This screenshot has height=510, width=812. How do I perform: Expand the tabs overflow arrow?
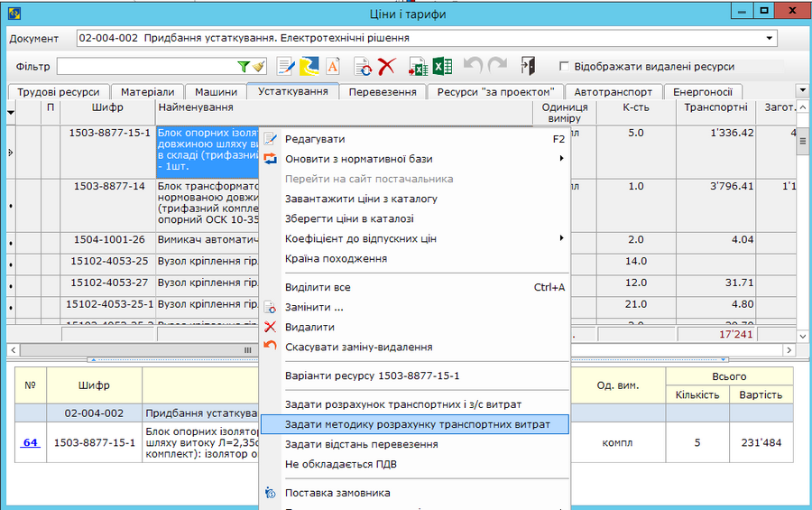click(x=801, y=90)
